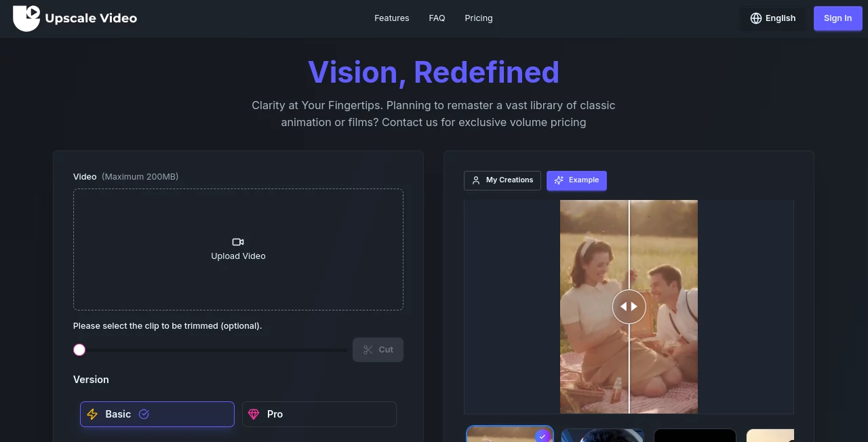Click the before/after comparison handle arrows
This screenshot has width=868, height=442.
[629, 306]
